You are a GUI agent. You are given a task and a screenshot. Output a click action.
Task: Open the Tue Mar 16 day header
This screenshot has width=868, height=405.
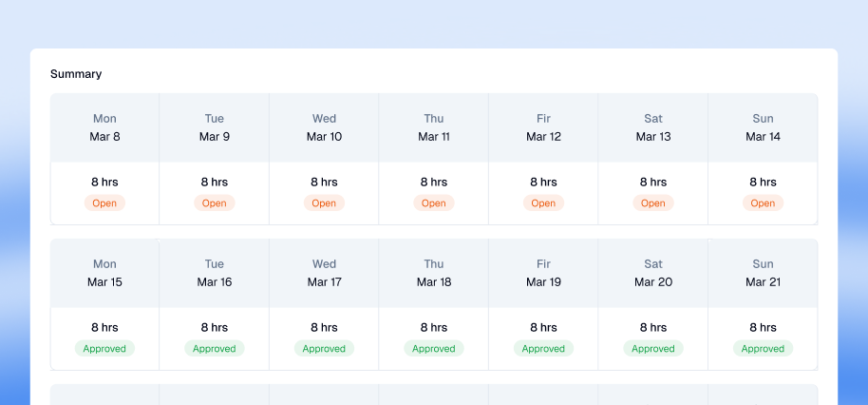click(215, 273)
